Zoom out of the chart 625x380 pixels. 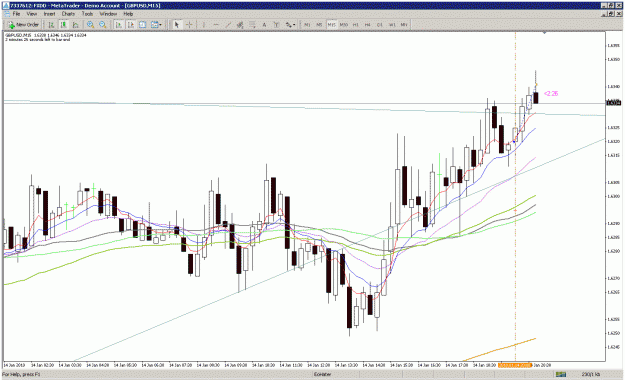point(103,25)
